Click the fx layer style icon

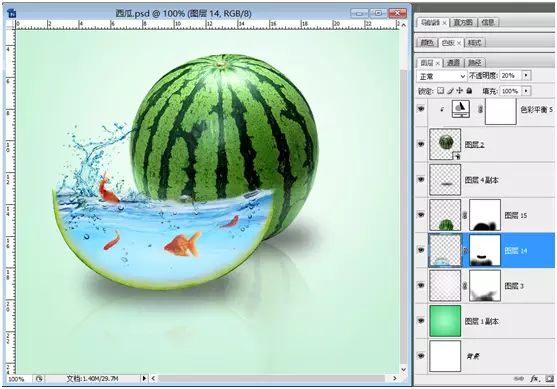[x=534, y=379]
